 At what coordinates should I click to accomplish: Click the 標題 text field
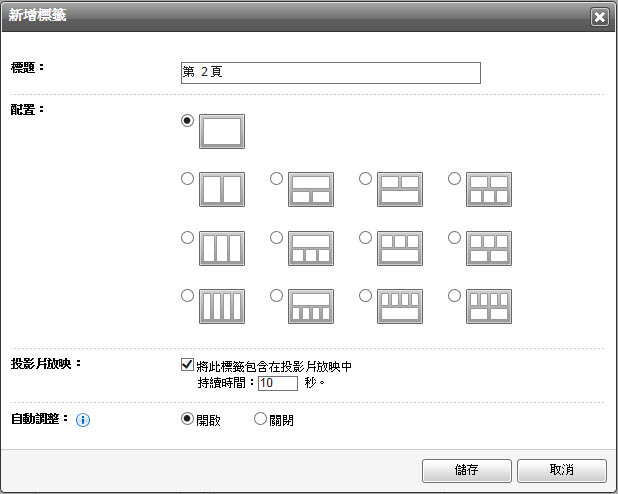[x=330, y=73]
